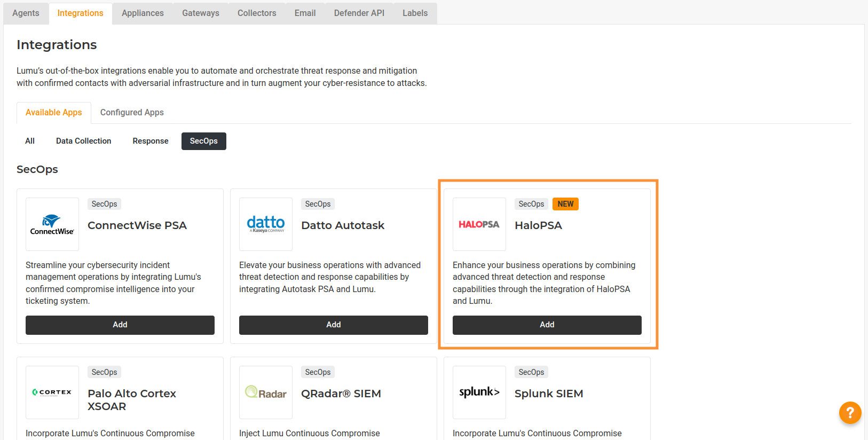
Task: Filter apps by Response category
Action: click(x=151, y=141)
